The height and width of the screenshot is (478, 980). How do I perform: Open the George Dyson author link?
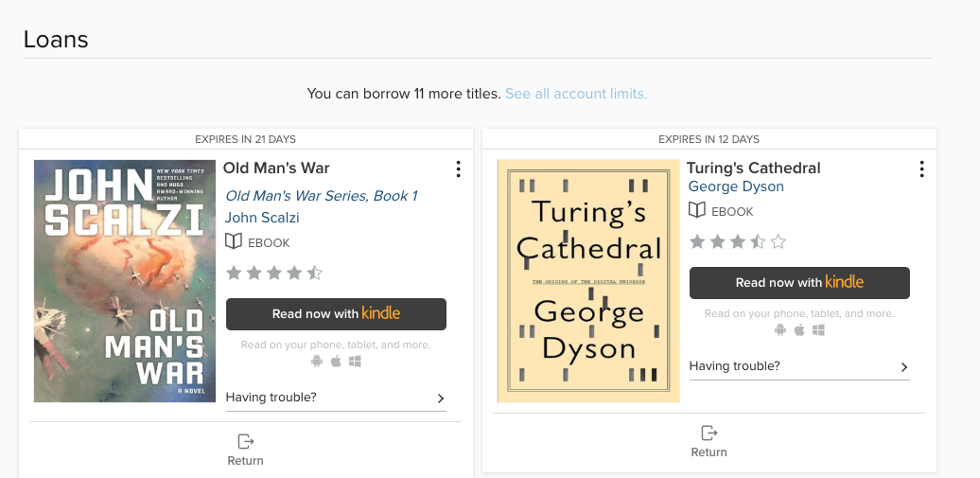coord(736,186)
